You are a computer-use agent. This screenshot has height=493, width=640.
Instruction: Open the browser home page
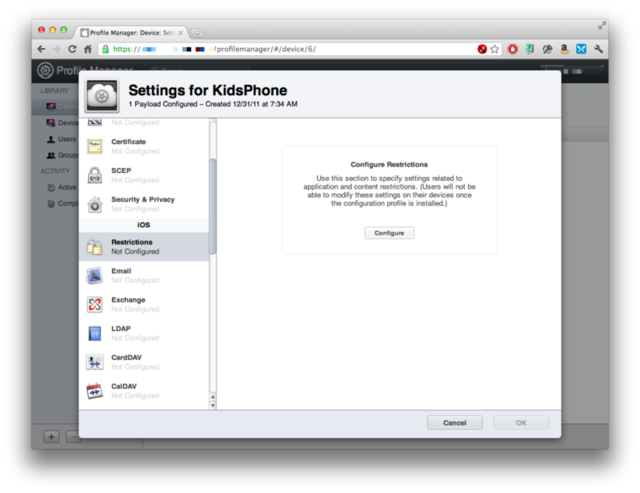click(x=88, y=49)
